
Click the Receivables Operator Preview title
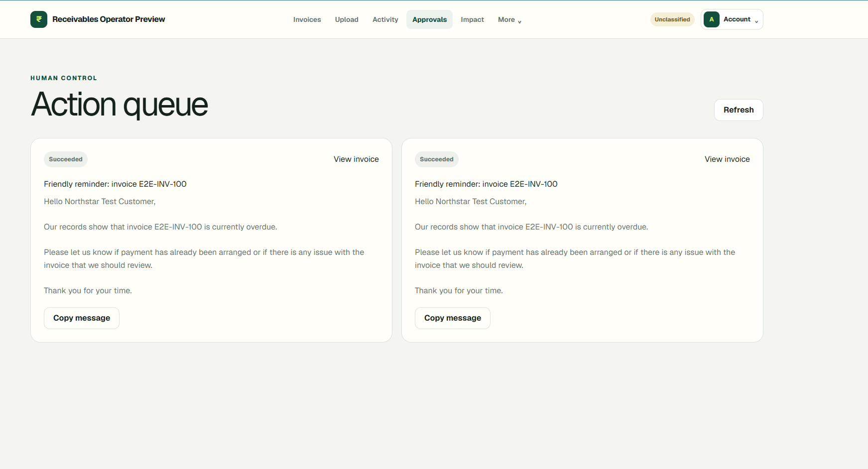(x=109, y=19)
